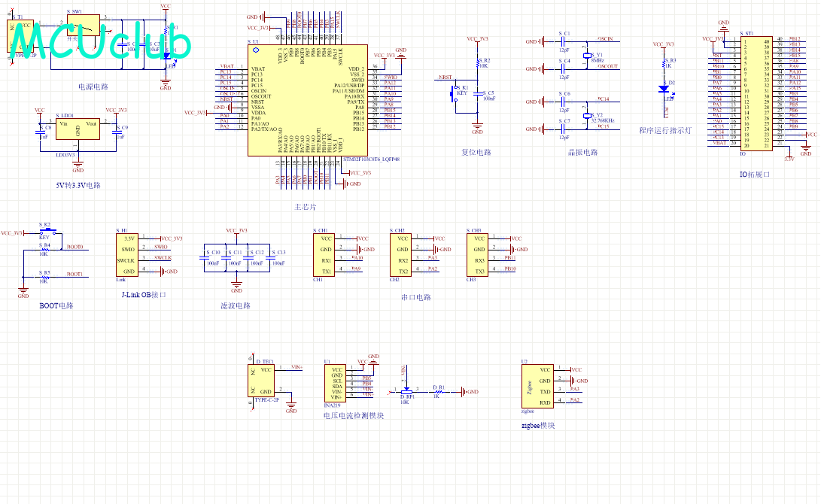This screenshot has width=821, height=504.
Task: Select the S_ST1 IO expansion header block
Action: tap(756, 93)
